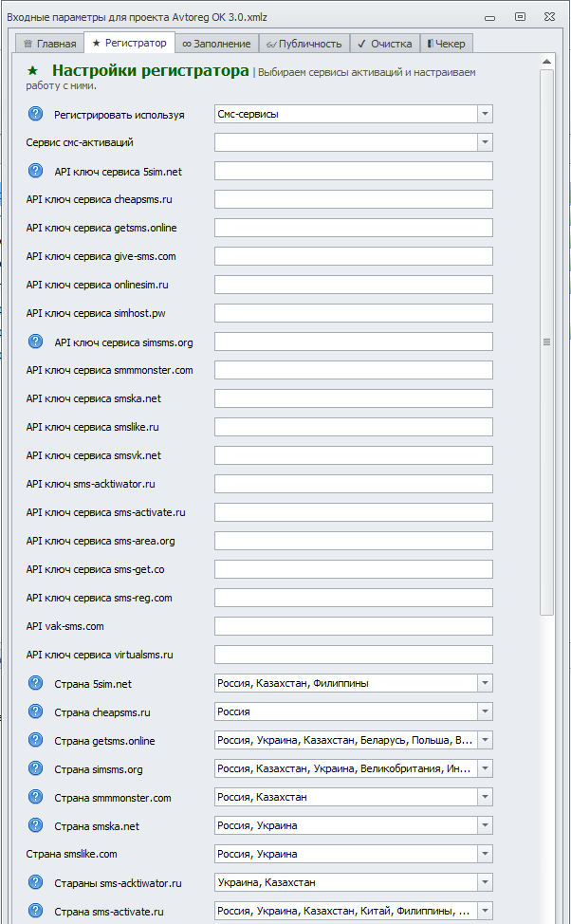Click help icon for Страна cheapsms.ru
The width and height of the screenshot is (571, 924).
coord(36,711)
